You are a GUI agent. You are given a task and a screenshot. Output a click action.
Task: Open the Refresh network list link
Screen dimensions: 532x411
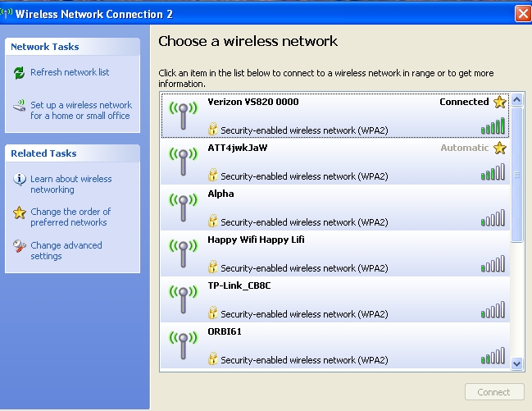(x=70, y=72)
